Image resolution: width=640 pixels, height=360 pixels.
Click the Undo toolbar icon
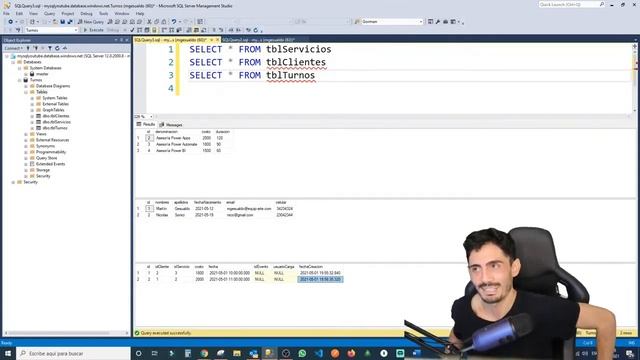(174, 22)
